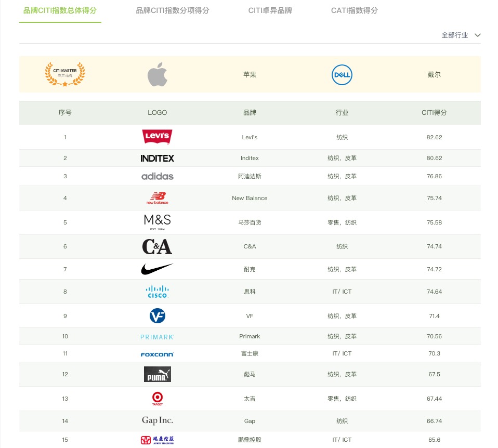
Task: Click the score 66.74 in Gap row
Action: [x=434, y=421]
